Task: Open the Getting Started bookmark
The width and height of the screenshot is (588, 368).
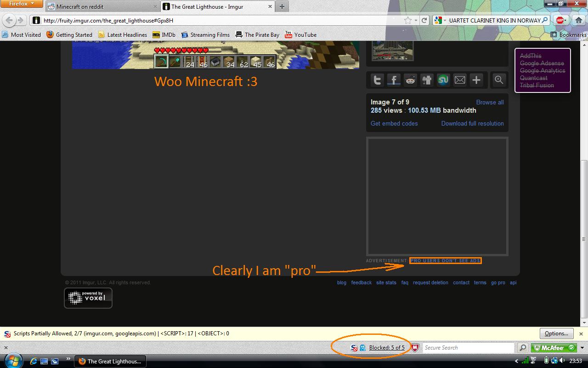Action: (x=69, y=34)
